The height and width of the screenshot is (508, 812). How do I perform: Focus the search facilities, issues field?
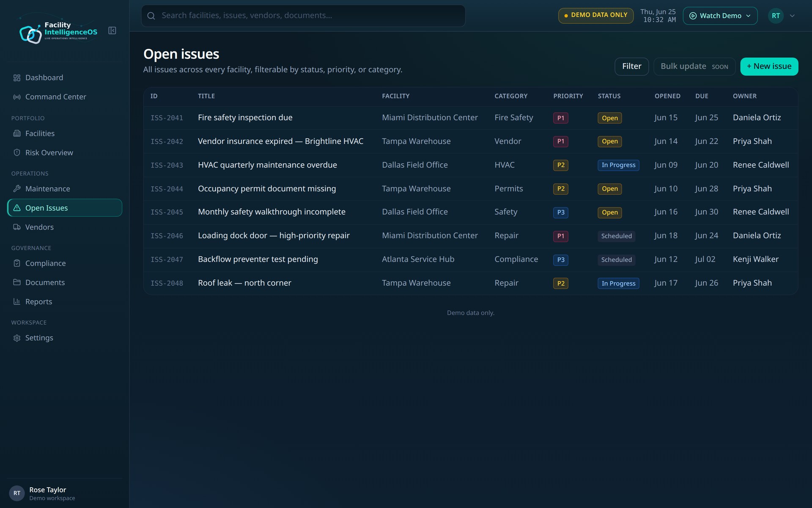click(303, 16)
